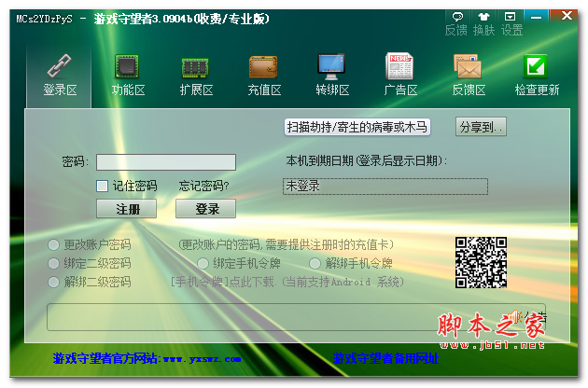Minimize the 游戏守望者 window
Viewport: 588px width, 388px height.
coord(537,17)
